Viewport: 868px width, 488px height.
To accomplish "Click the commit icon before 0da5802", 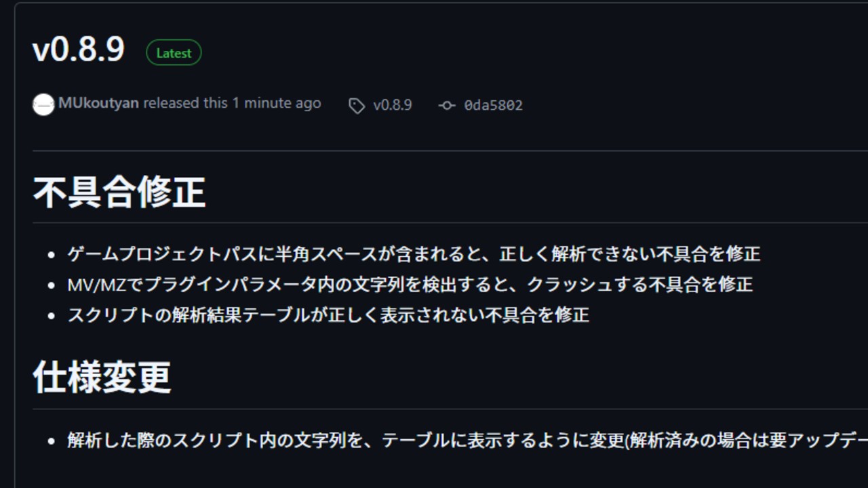I will [x=447, y=105].
